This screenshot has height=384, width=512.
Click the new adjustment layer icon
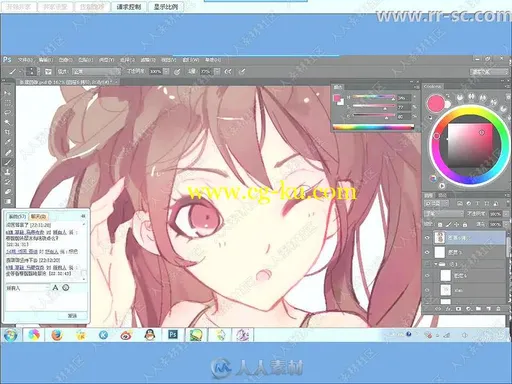468,309
